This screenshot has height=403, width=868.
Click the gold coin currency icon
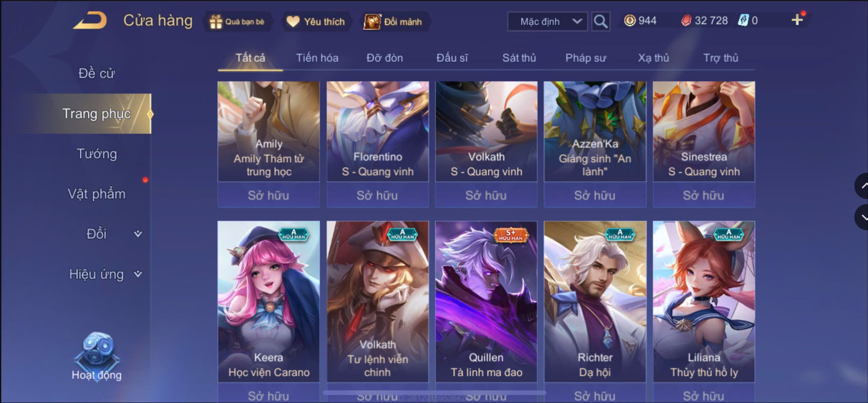pos(630,21)
